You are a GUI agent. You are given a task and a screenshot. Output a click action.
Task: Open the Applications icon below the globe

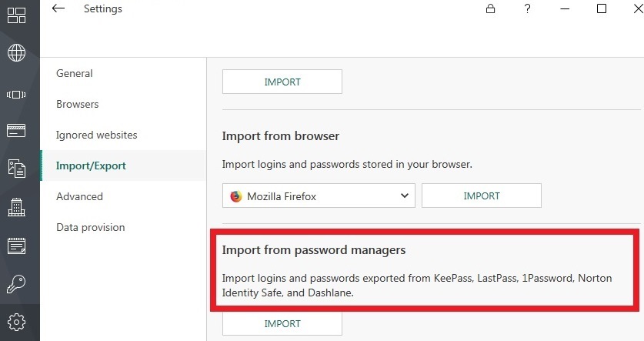[16, 95]
